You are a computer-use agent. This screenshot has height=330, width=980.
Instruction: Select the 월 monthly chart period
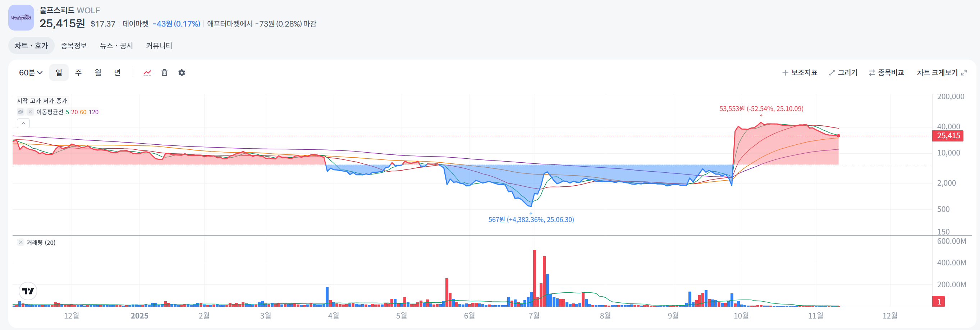pyautogui.click(x=98, y=73)
